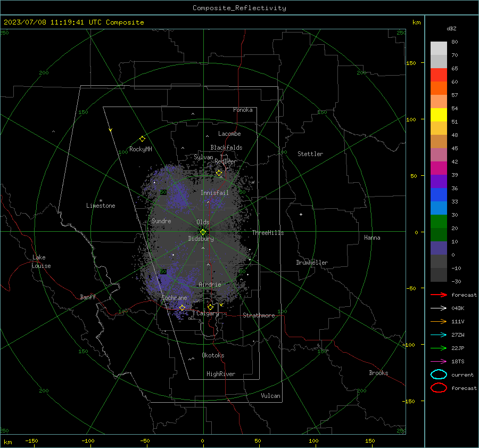
Task: Pick the bright yellow legend swatch
Action: (439, 115)
